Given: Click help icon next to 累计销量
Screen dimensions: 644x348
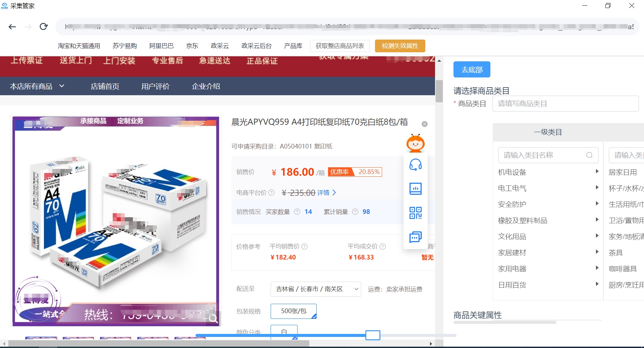Looking at the screenshot, I should coord(356,212).
